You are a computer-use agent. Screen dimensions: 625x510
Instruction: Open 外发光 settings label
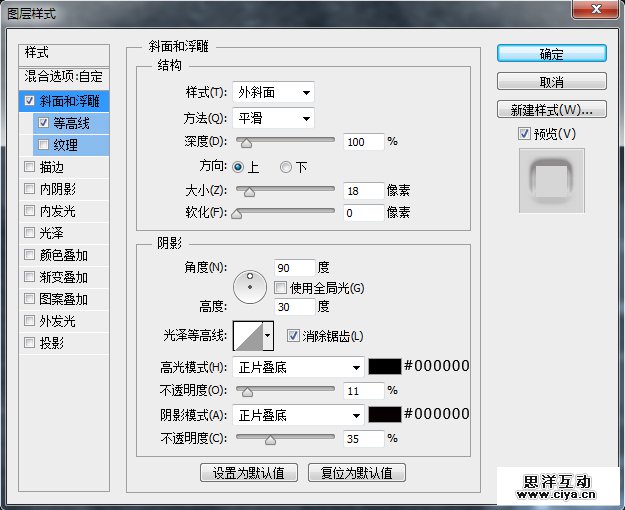pos(58,321)
